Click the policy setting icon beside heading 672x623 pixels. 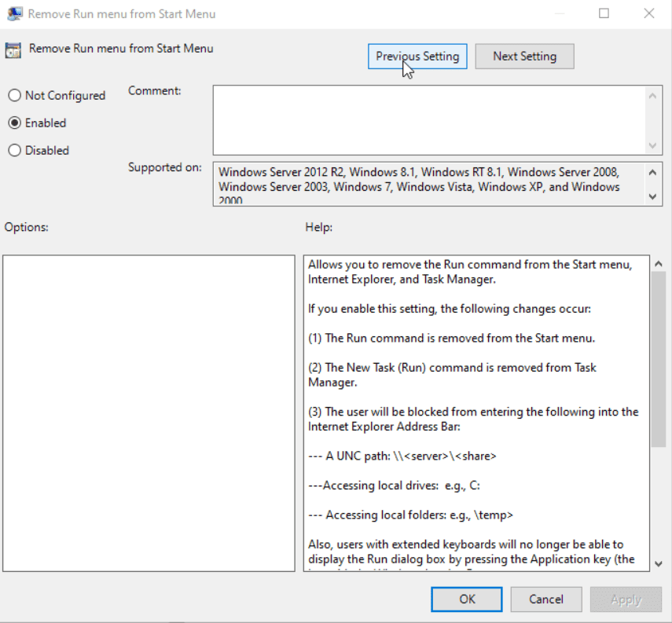tap(13, 50)
